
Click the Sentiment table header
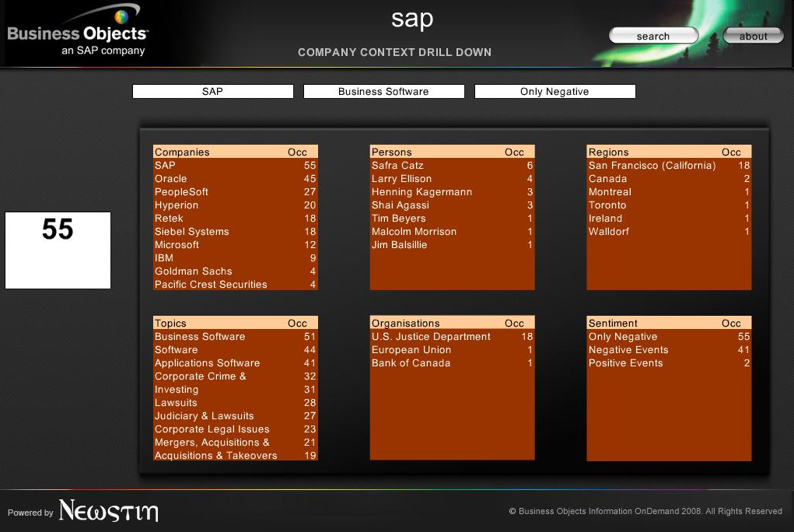tap(669, 323)
